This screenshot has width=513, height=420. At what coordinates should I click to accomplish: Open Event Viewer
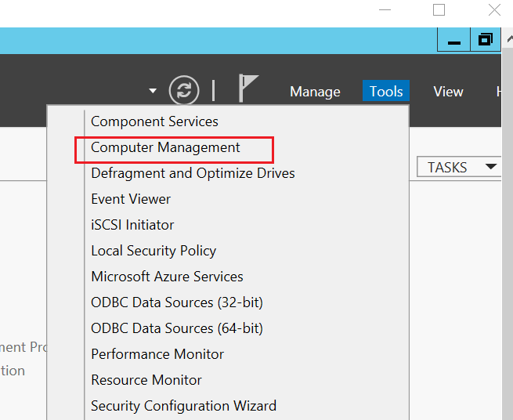point(131,199)
